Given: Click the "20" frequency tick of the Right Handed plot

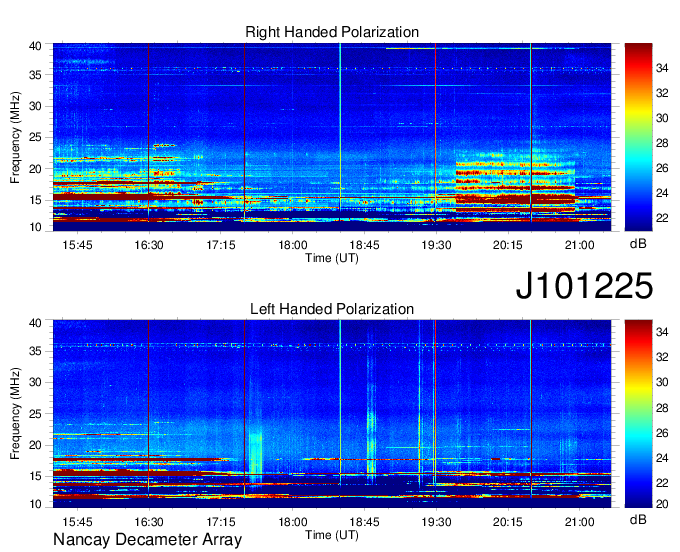Looking at the screenshot, I should [35, 169].
